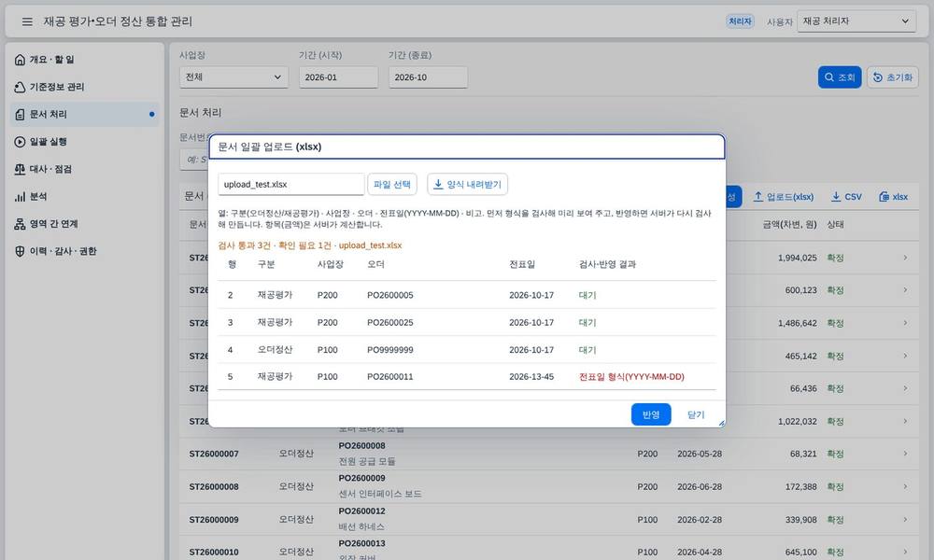Select the 일괄 실행 play icon
Screen dimensions: 934x560
[x=20, y=142]
